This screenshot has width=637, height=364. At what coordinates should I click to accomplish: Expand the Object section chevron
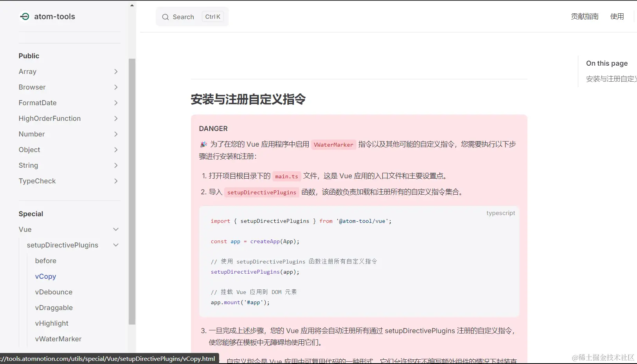116,150
